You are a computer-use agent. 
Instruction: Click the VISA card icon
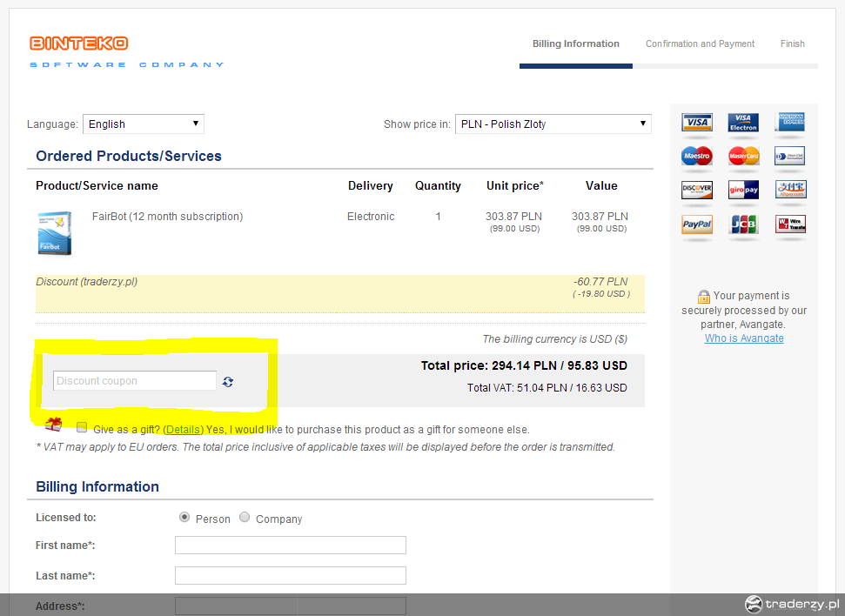(697, 123)
